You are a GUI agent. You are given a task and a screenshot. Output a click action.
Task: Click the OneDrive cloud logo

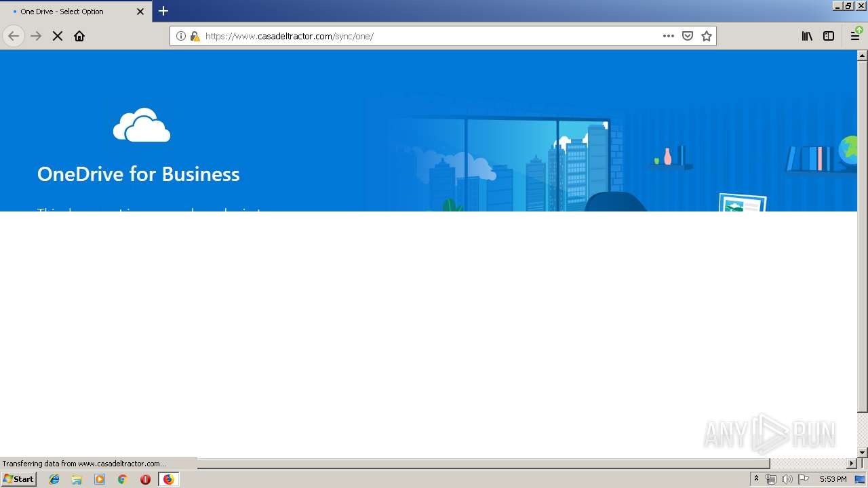coord(142,125)
